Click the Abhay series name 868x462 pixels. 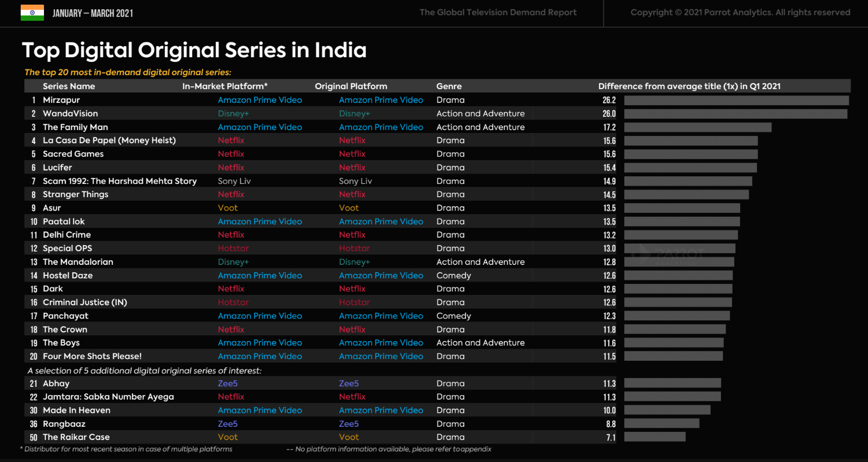pyautogui.click(x=56, y=383)
